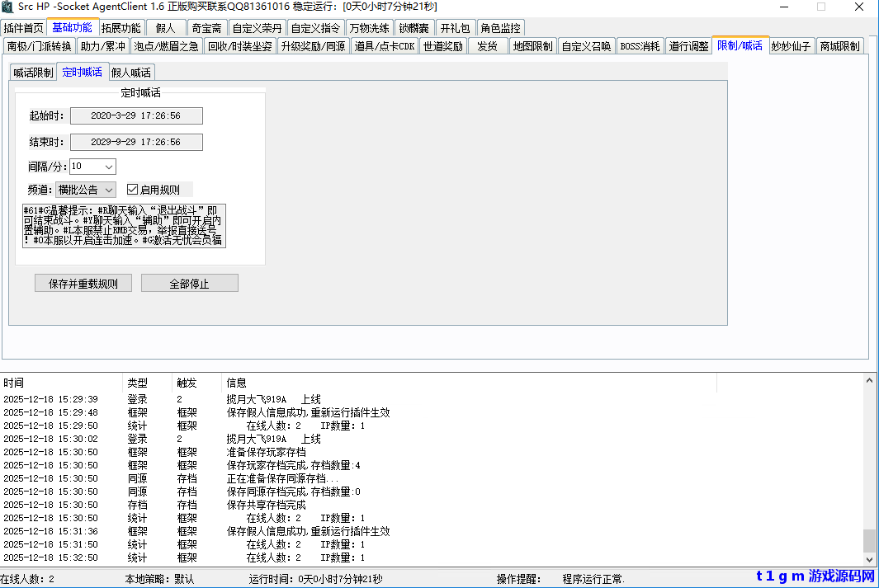This screenshot has height=588, width=879.
Task: Open the BOSS消耗 settings
Action: (x=640, y=46)
